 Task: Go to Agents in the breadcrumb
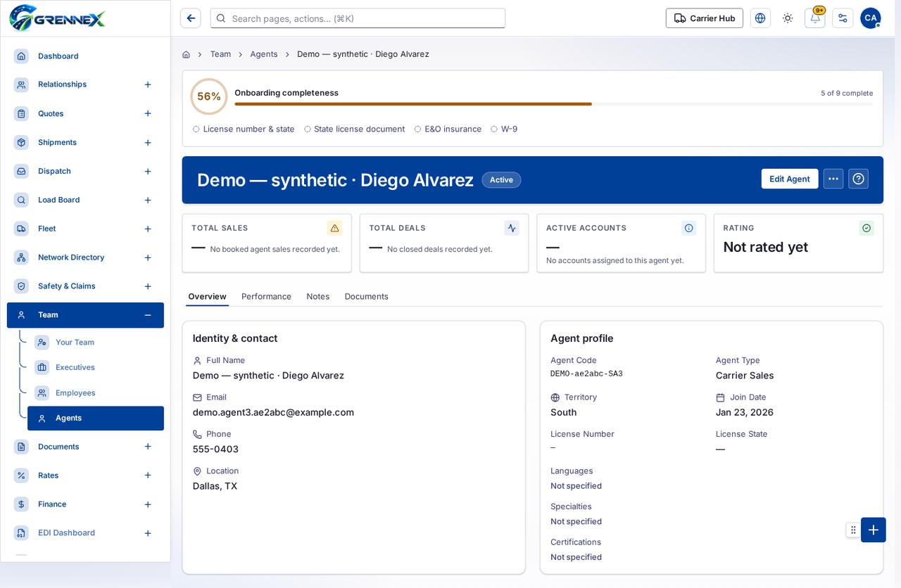click(x=264, y=54)
